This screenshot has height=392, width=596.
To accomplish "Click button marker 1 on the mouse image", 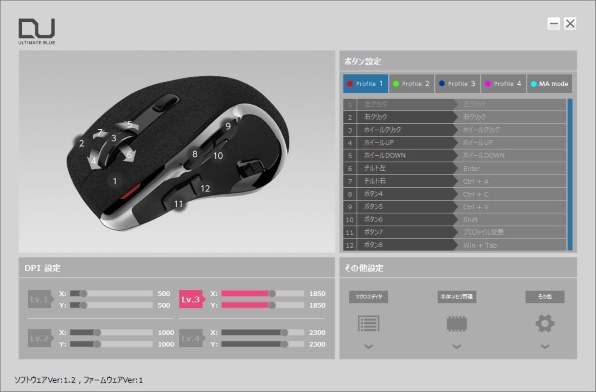I will point(115,181).
